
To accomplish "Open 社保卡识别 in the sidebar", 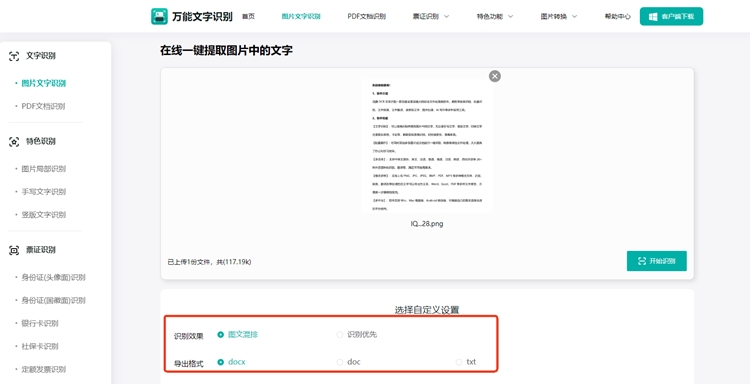I will pyautogui.click(x=40, y=346).
